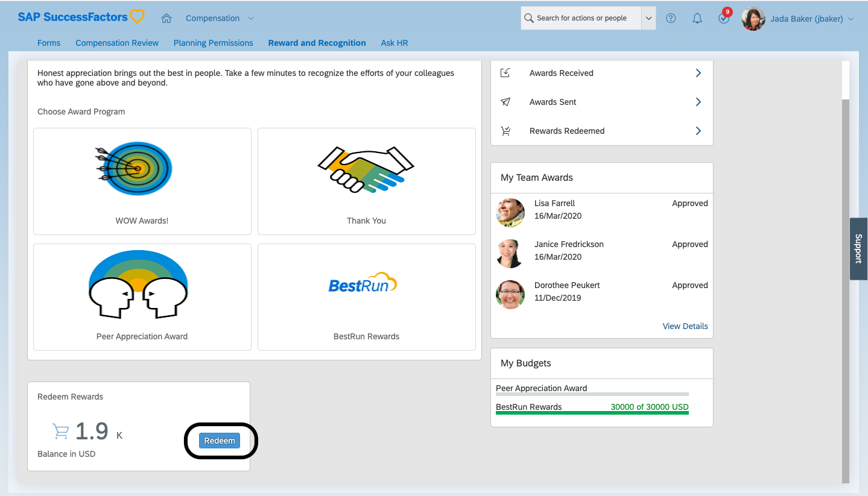Open the to-do checkmark icon with badge

724,17
